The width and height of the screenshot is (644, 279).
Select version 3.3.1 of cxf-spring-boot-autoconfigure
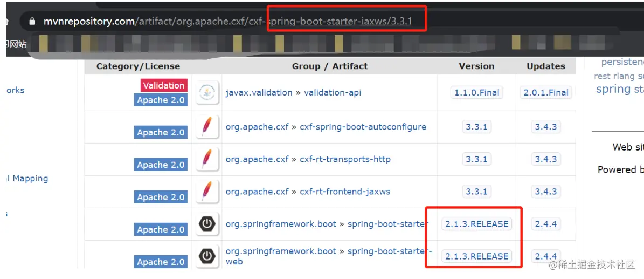coord(477,127)
